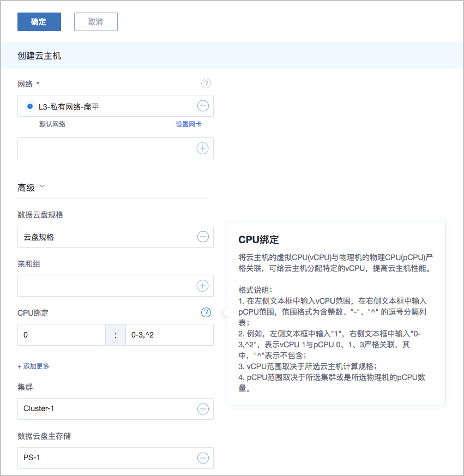Click the 确定 confirm button

(x=39, y=22)
